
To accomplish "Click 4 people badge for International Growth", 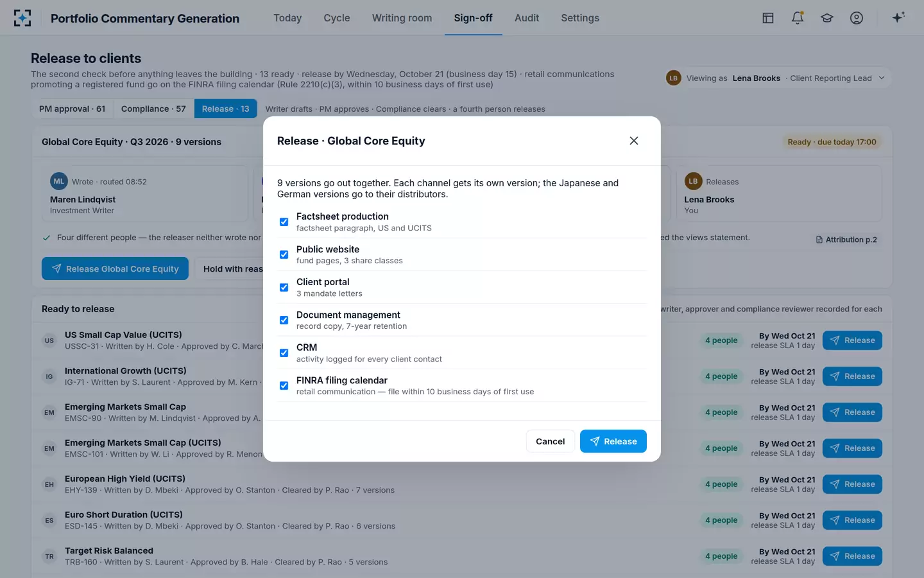I will pos(721,376).
